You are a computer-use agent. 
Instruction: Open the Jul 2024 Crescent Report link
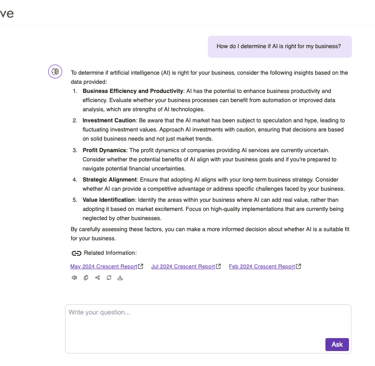(183, 266)
